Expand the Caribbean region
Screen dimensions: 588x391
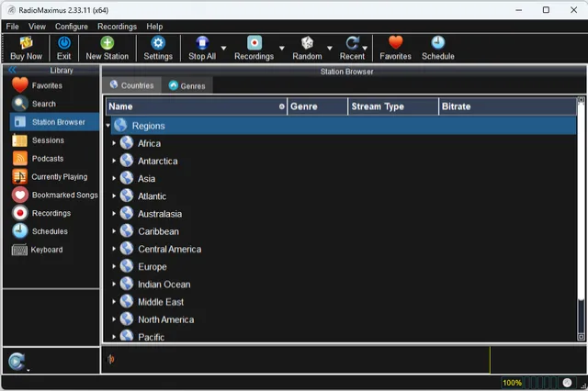click(114, 231)
